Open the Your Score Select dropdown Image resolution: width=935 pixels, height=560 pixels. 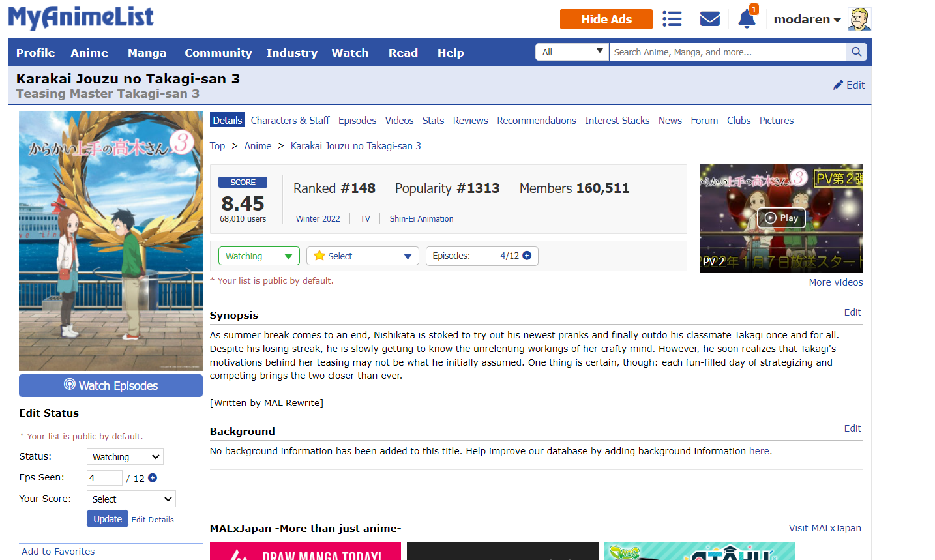pyautogui.click(x=131, y=499)
